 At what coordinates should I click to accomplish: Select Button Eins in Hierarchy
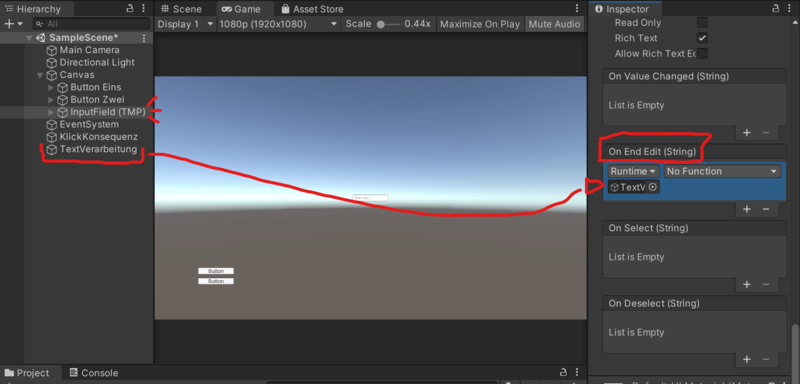tap(96, 87)
